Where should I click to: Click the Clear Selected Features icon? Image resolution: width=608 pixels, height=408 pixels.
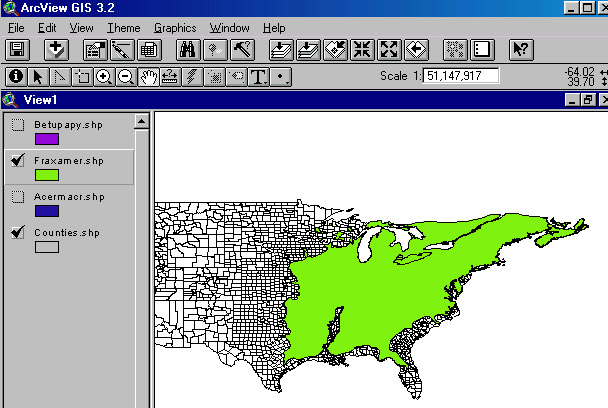tap(482, 50)
